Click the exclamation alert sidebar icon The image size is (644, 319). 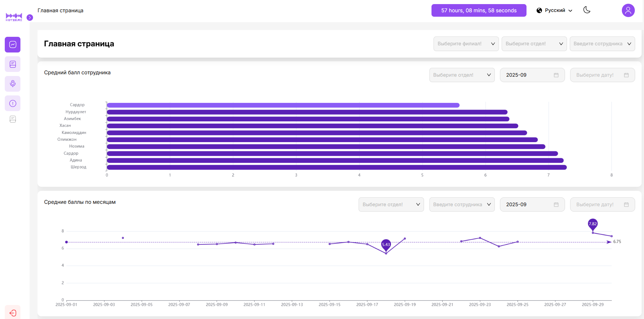tap(13, 103)
